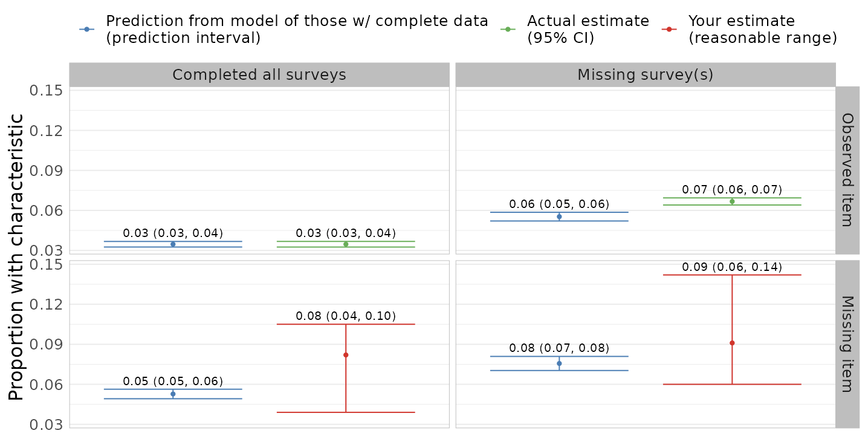Select the "Completed all surveys" facet header
This screenshot has height=439, width=868.
(x=259, y=75)
